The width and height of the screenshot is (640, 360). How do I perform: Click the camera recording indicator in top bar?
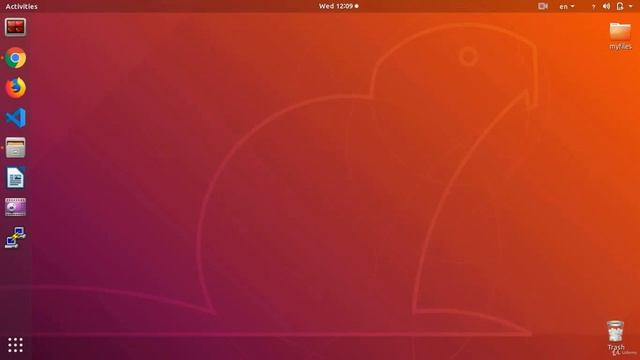543,6
